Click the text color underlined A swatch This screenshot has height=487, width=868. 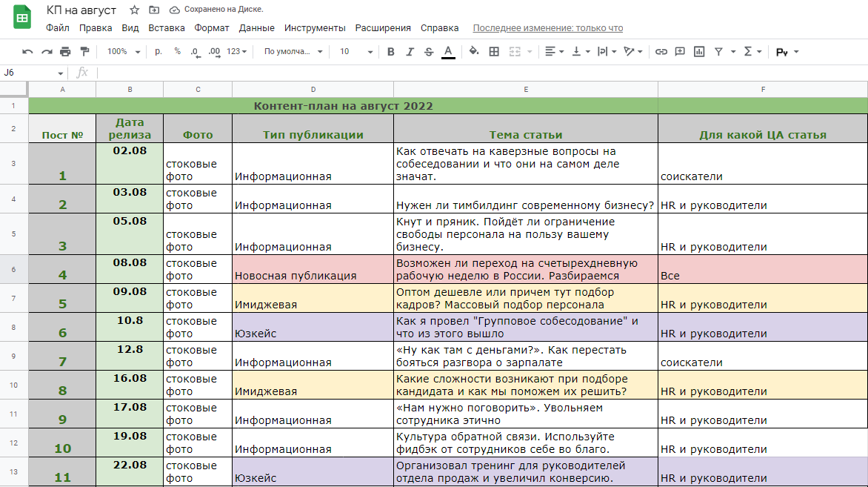point(448,52)
